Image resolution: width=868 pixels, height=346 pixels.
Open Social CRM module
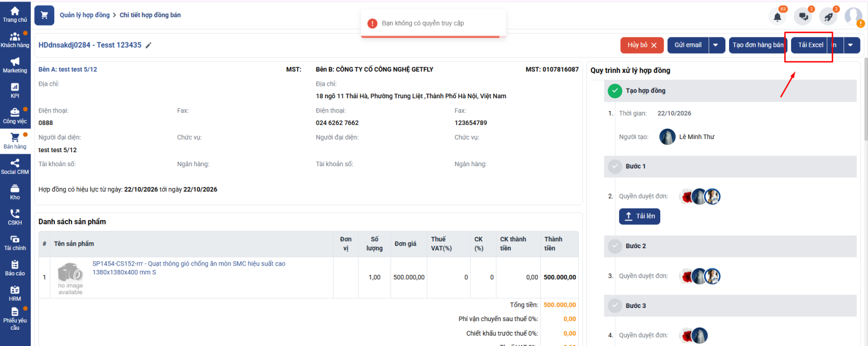point(15,167)
